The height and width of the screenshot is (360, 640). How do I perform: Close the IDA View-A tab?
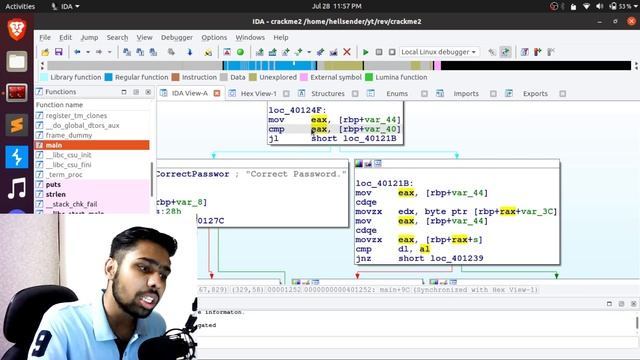pos(217,93)
